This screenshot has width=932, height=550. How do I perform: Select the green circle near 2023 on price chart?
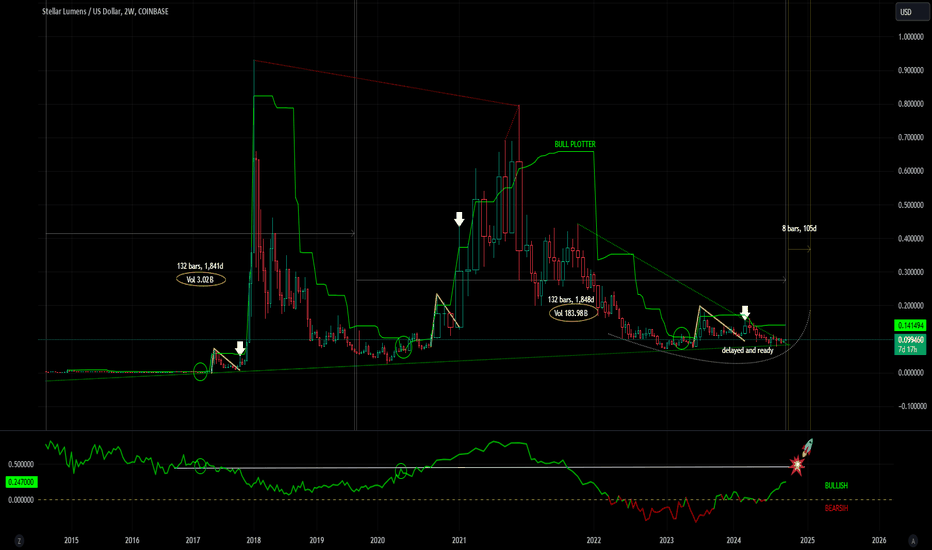[x=681, y=338]
